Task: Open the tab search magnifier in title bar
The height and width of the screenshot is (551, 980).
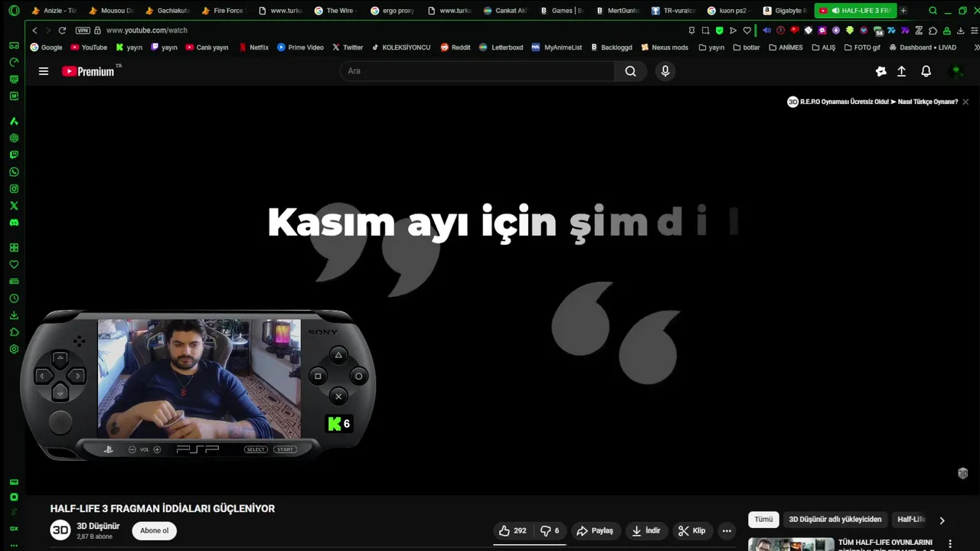Action: [x=933, y=11]
